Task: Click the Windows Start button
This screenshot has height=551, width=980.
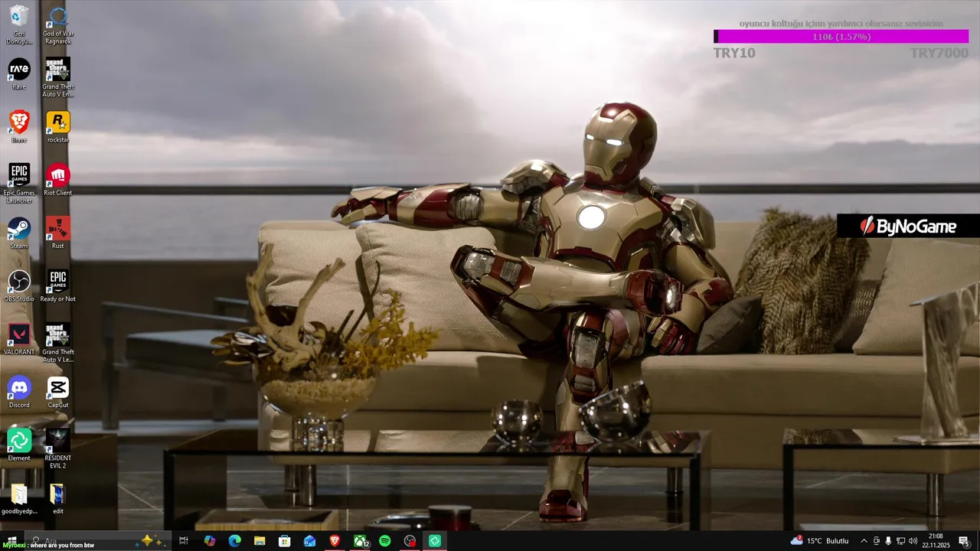Action: coord(11,541)
